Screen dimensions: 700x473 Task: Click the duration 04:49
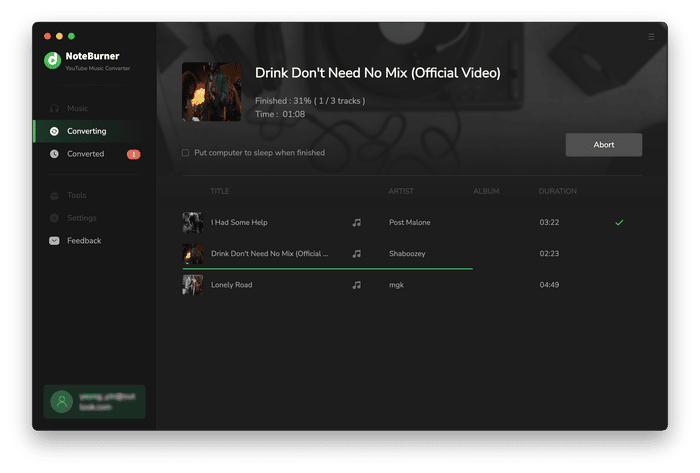[549, 285]
